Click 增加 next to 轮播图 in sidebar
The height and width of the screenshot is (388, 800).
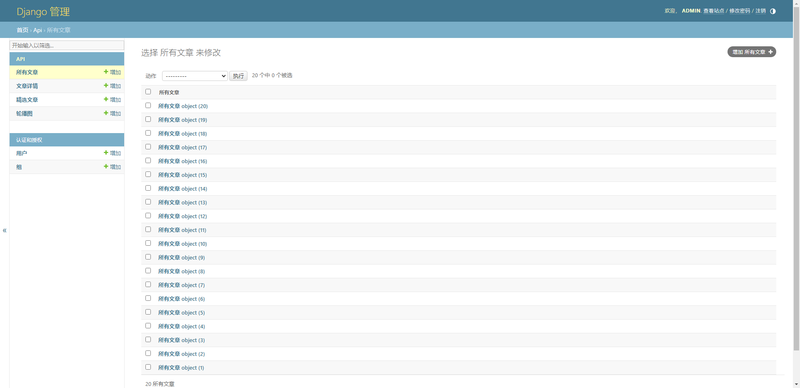[112, 113]
